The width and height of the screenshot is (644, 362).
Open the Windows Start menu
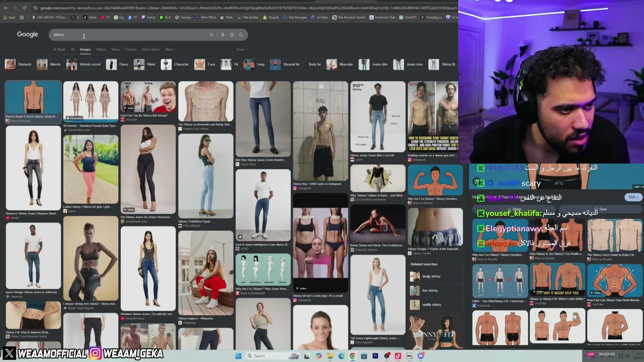[x=238, y=356]
